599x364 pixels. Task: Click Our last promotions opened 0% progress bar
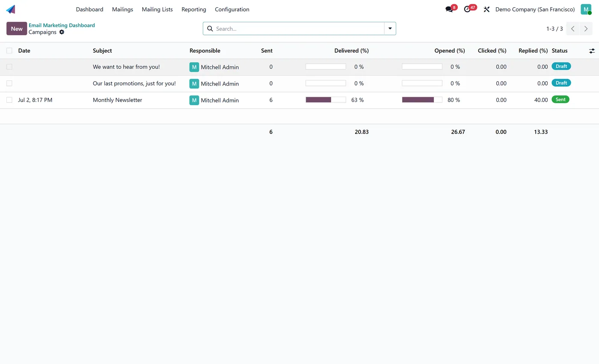(x=422, y=83)
